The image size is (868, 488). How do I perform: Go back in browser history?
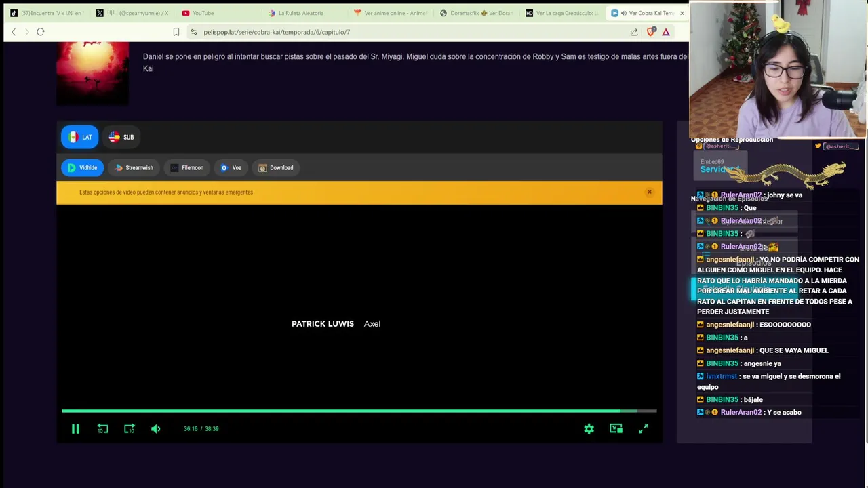click(x=14, y=32)
